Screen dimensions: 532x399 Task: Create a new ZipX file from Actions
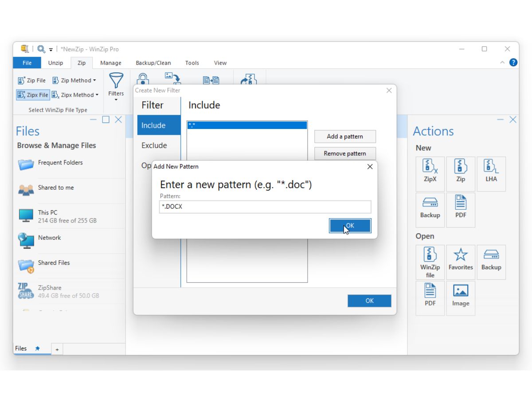tap(430, 174)
